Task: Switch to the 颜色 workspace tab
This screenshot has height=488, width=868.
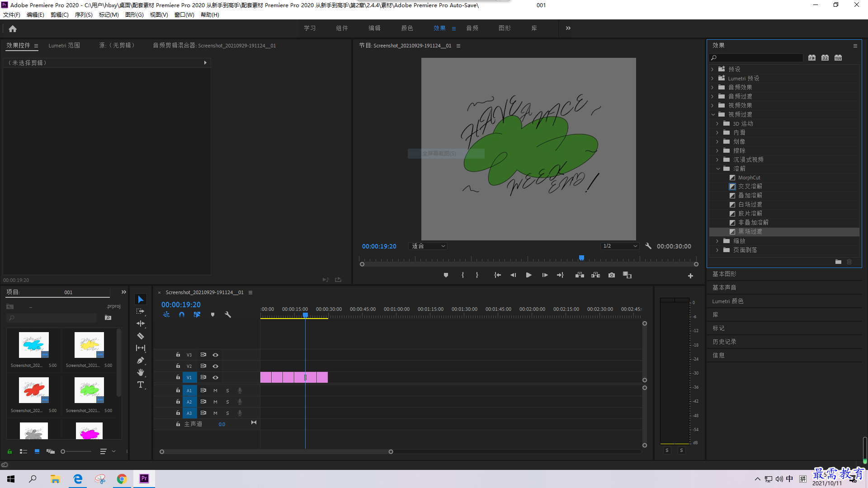Action: click(407, 28)
